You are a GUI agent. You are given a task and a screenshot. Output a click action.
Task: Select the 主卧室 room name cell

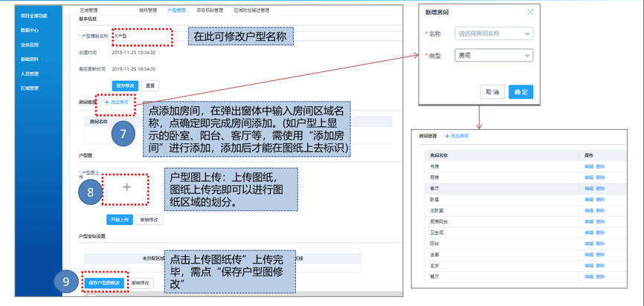coord(503,210)
